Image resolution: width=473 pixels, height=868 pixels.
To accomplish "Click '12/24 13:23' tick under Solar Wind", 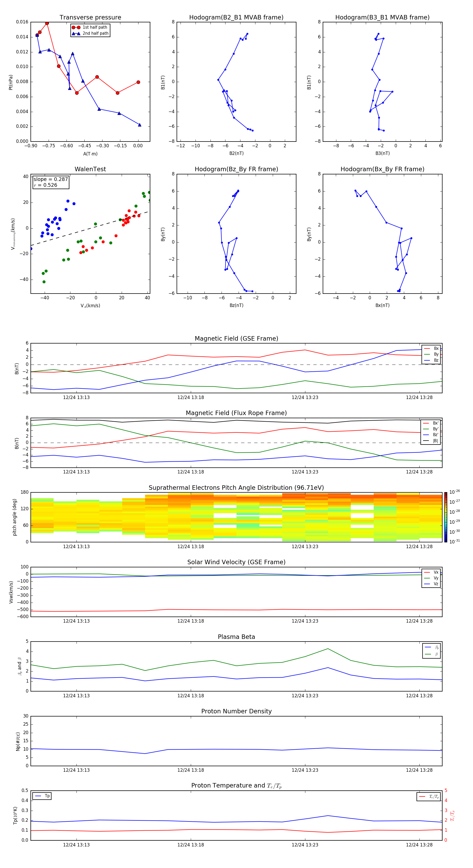I will pos(305,621).
